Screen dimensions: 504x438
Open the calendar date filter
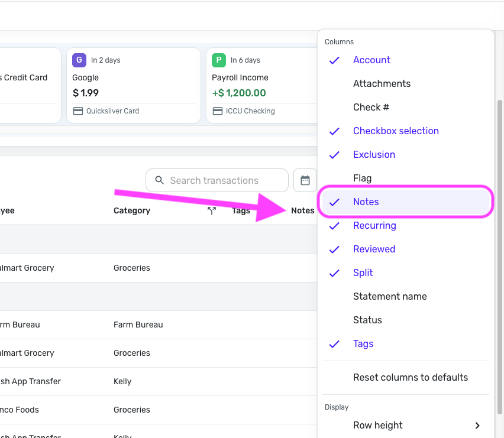point(305,180)
